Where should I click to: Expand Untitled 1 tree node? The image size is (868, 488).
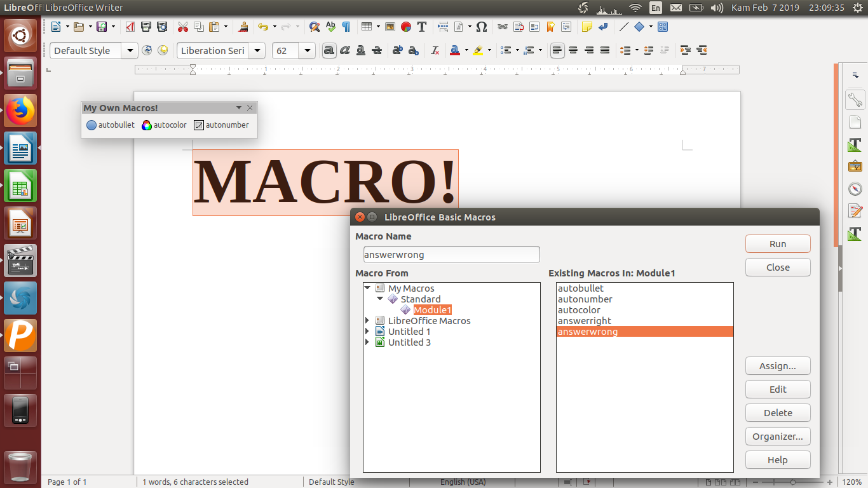(x=367, y=332)
